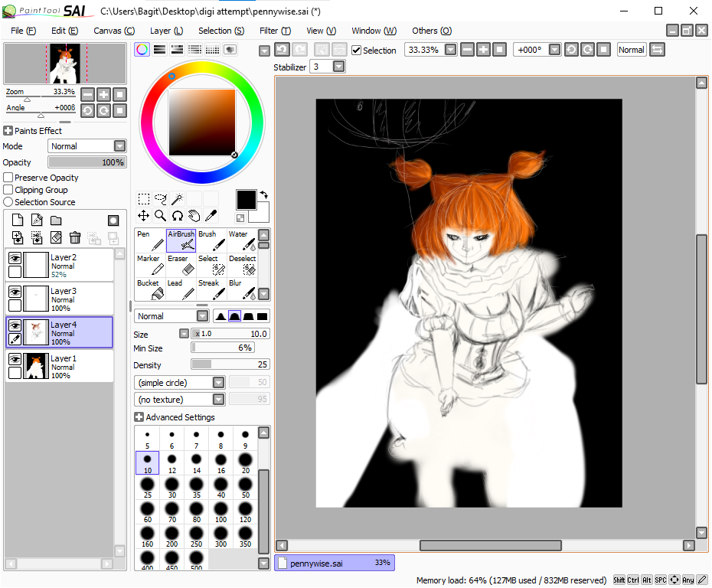Uncheck the Selection checkbox in toolbar
Image resolution: width=712 pixels, height=588 pixels.
[357, 51]
